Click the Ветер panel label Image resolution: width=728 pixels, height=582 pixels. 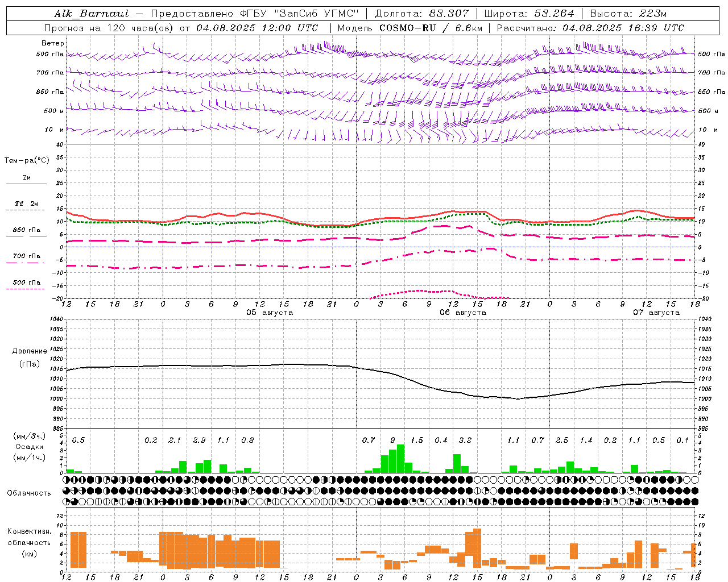[52, 43]
